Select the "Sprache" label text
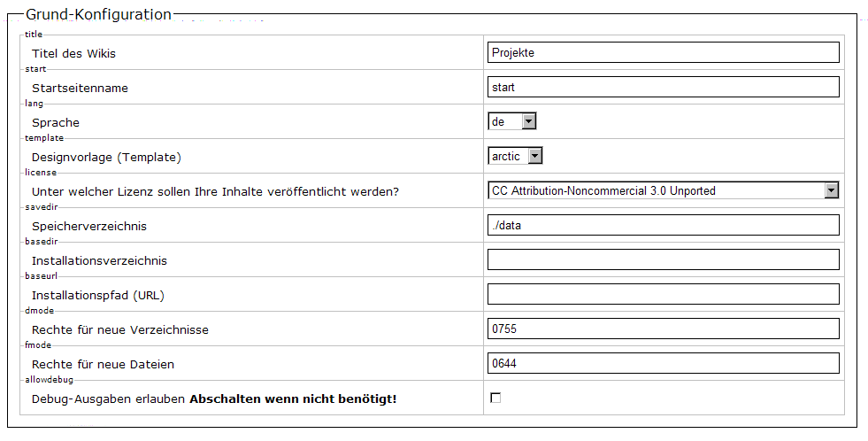This screenshot has height=441, width=868. 55,123
